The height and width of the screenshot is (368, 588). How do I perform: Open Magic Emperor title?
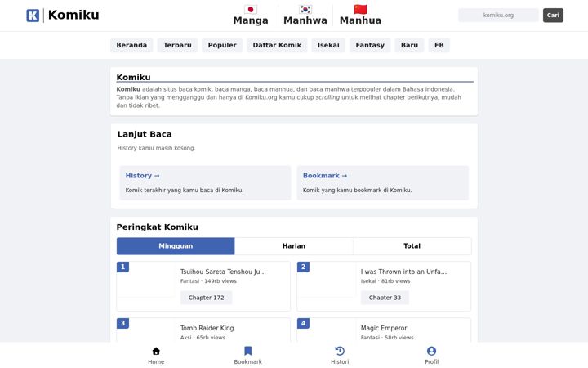coord(384,328)
